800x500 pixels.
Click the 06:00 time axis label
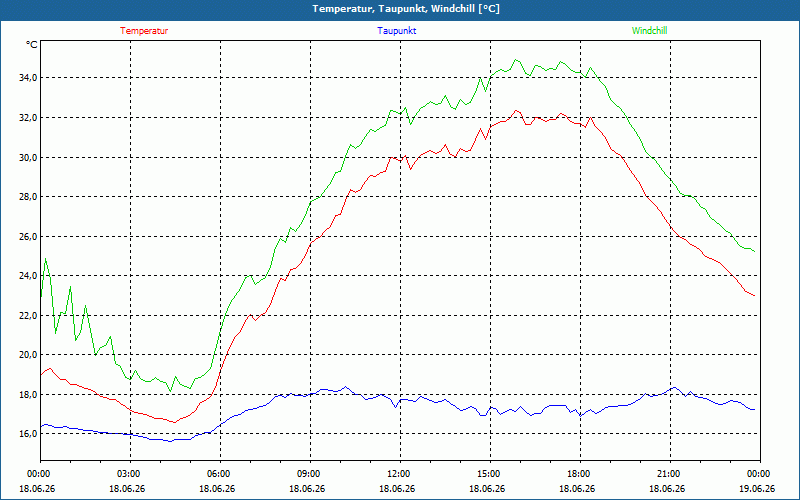(220, 474)
